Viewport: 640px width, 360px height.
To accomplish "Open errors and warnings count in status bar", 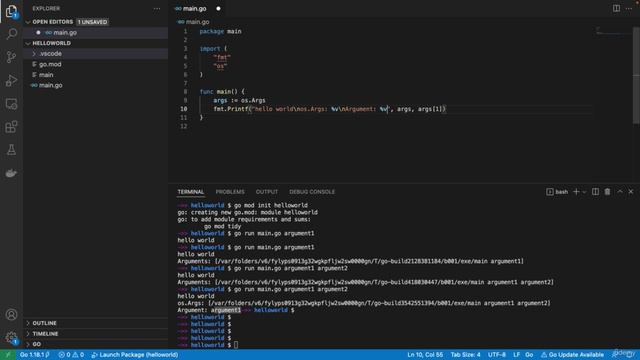I will (x=71, y=355).
